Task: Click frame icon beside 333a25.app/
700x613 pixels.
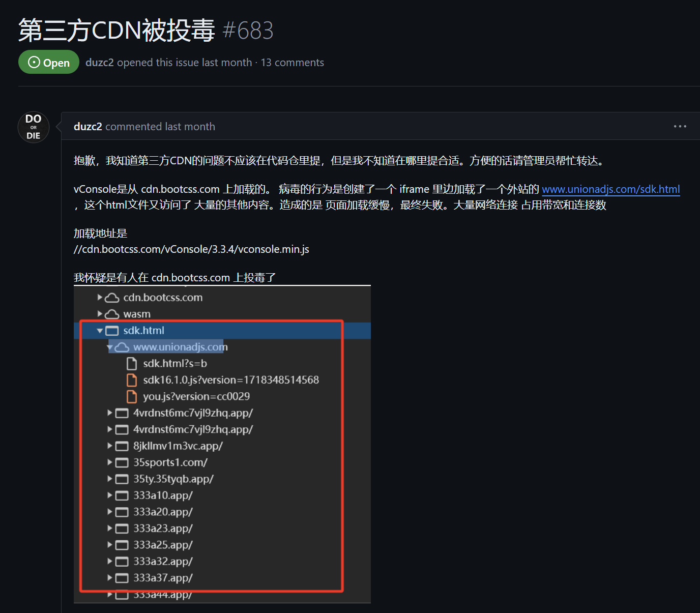Action: tap(122, 545)
